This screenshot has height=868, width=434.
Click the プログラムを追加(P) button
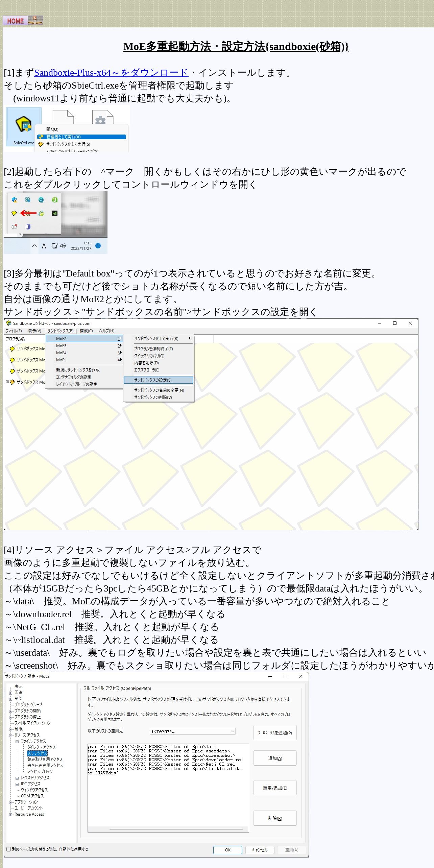click(275, 733)
